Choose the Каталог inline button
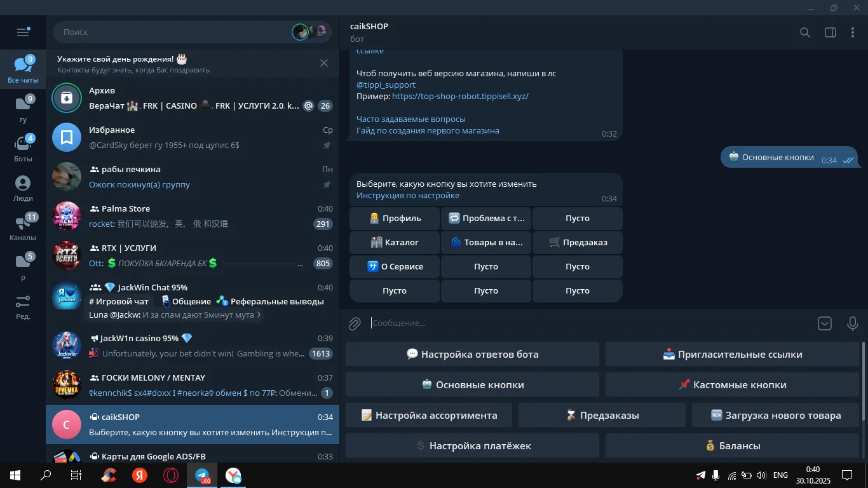Screen dimensions: 868x488 (395, 242)
